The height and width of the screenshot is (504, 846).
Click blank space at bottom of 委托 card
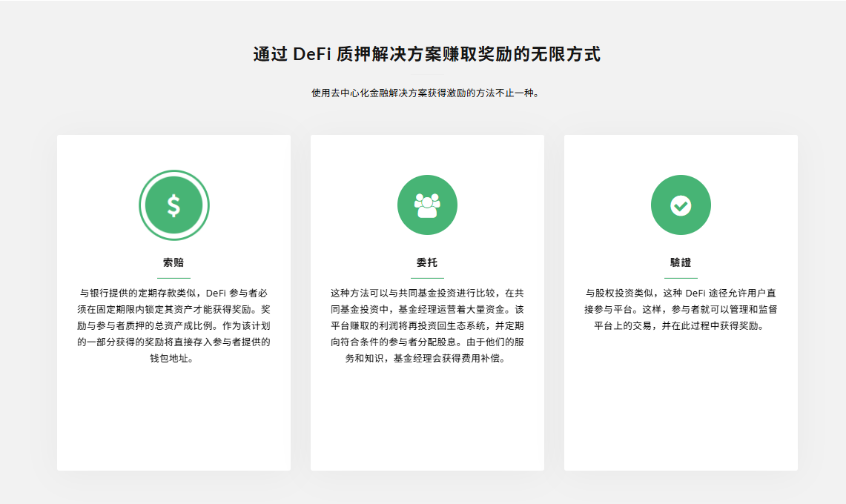pyautogui.click(x=427, y=430)
